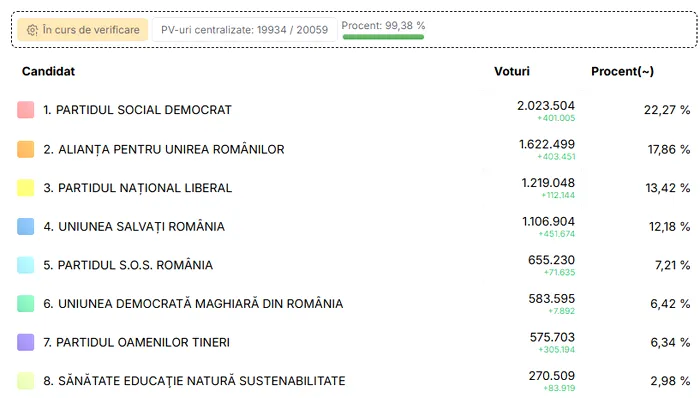
Task: Select the Procent(~) column header
Action: pos(622,71)
